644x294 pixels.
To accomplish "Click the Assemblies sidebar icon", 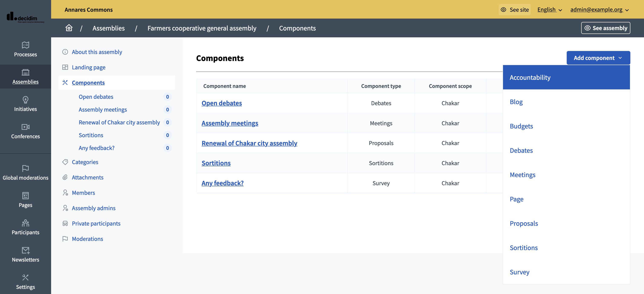I will tap(25, 73).
